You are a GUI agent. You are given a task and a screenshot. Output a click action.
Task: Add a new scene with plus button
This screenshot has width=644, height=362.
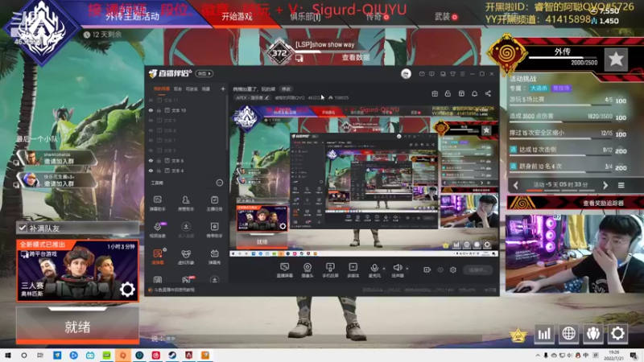(x=223, y=88)
